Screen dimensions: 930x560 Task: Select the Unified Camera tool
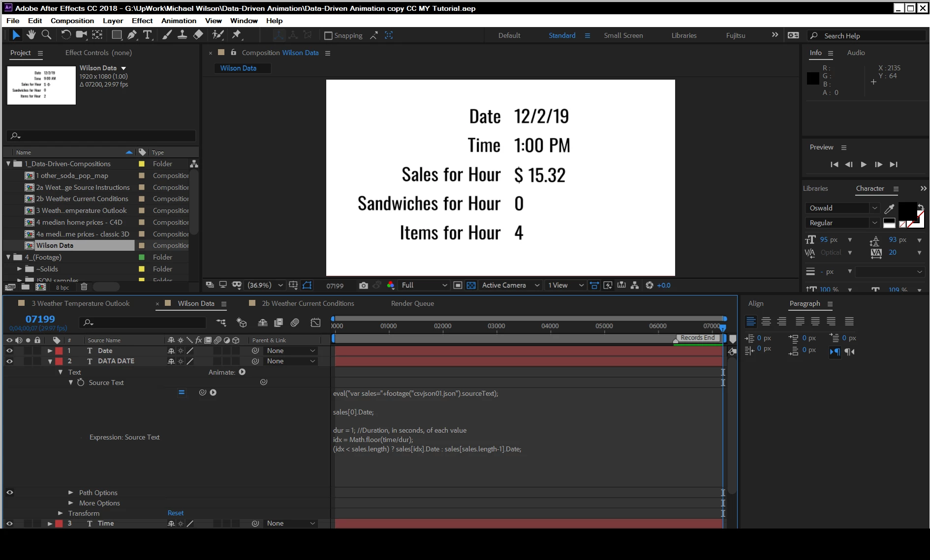point(81,35)
